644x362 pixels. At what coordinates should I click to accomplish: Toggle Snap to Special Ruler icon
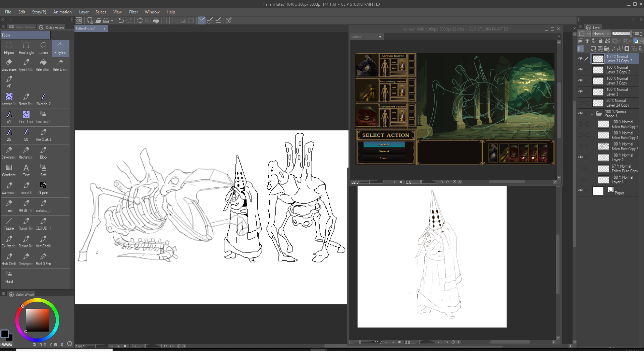210,20
